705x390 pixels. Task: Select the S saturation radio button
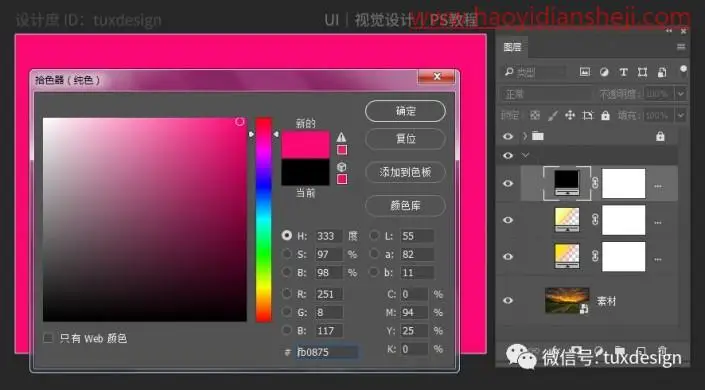[286, 254]
